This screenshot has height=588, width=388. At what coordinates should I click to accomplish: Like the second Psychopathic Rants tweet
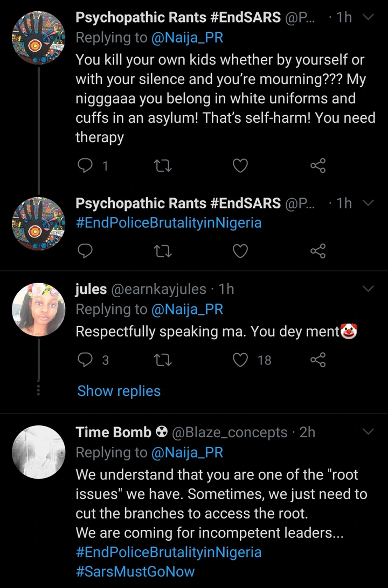point(240,250)
